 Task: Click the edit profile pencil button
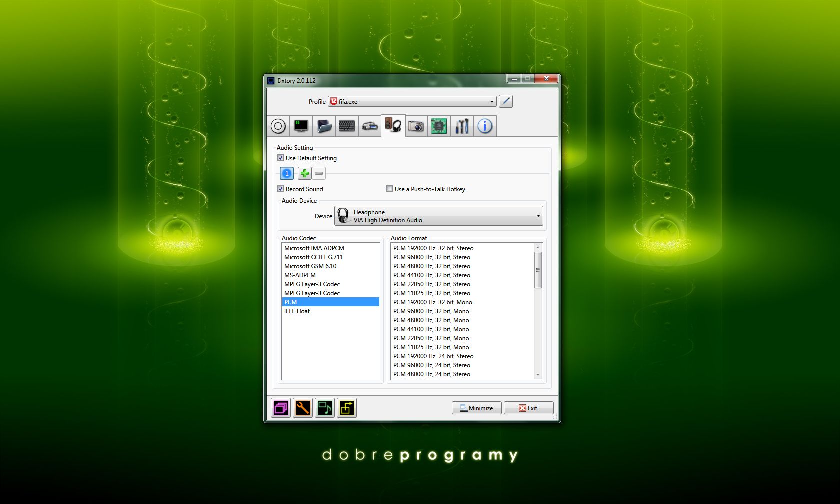coord(506,101)
